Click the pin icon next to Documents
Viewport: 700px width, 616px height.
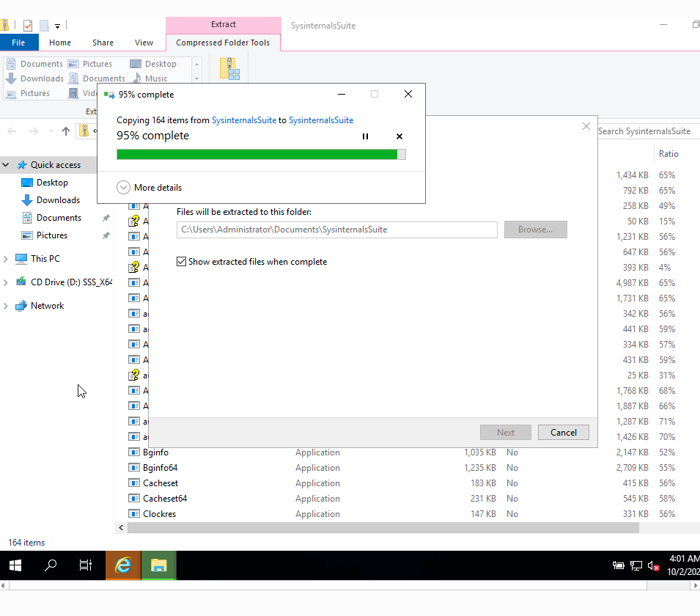pyautogui.click(x=106, y=218)
